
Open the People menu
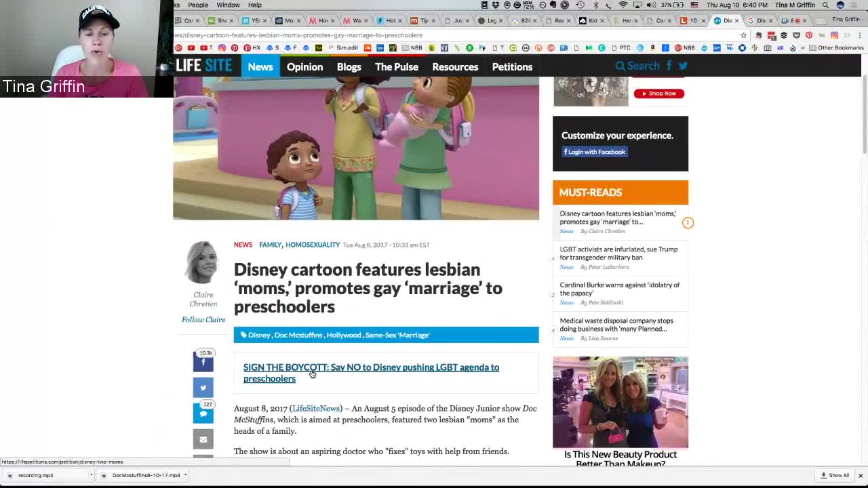[198, 5]
